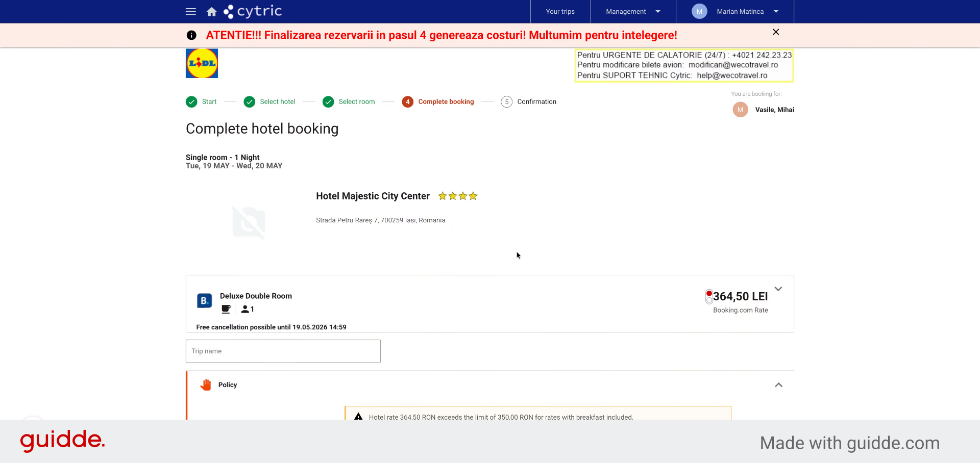The image size is (980, 463).
Task: Open Your trips menu item
Action: (560, 11)
